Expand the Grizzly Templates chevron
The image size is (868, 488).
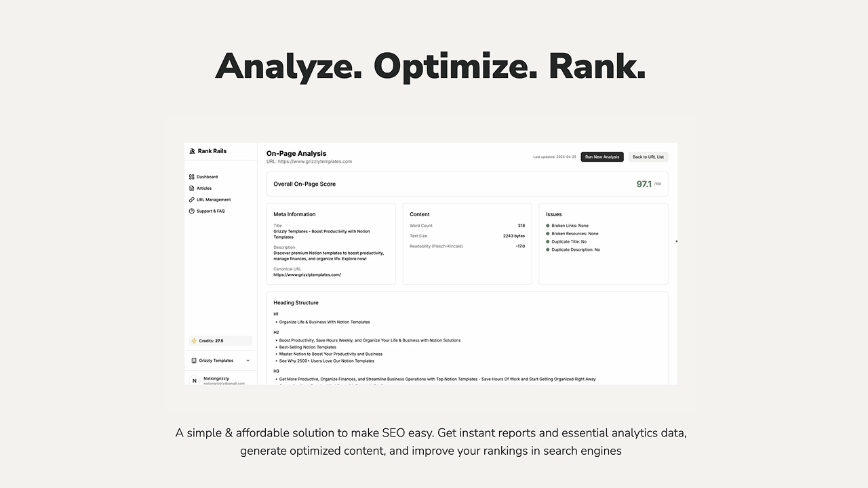point(248,361)
